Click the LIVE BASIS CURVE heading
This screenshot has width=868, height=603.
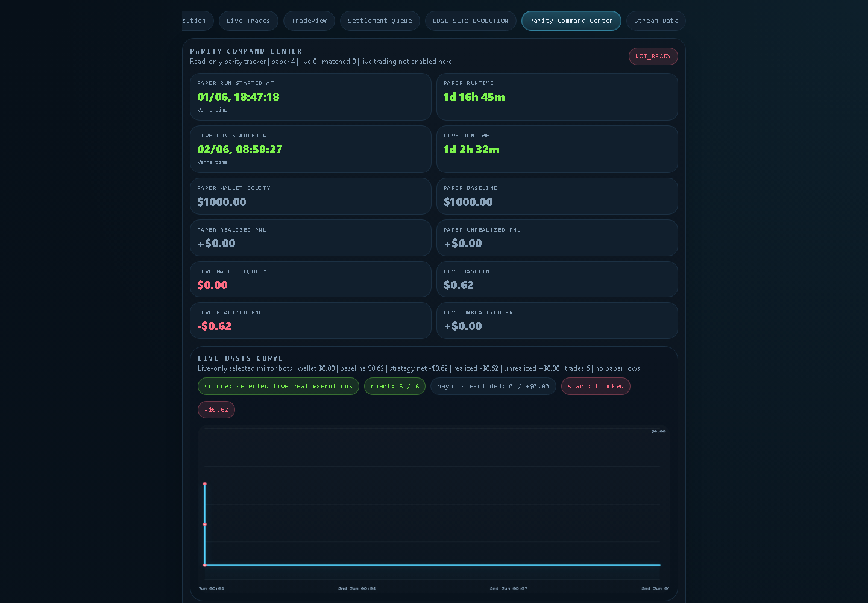pos(241,359)
